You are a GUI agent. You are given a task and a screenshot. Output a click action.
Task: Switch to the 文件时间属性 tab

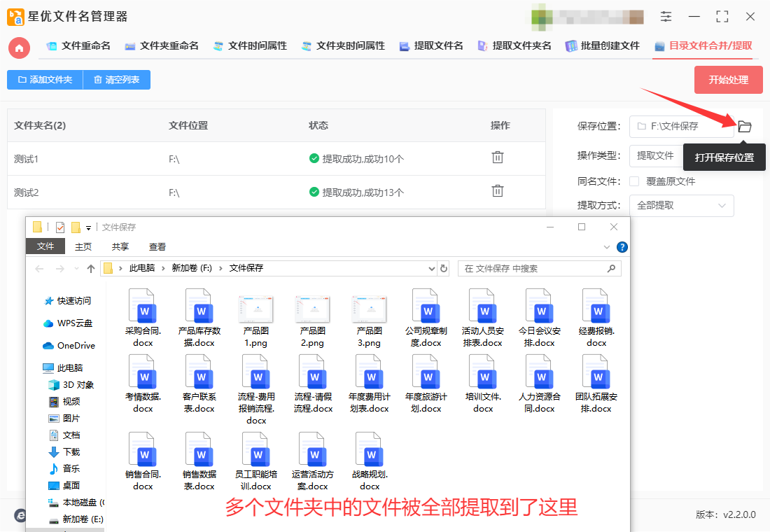click(250, 45)
